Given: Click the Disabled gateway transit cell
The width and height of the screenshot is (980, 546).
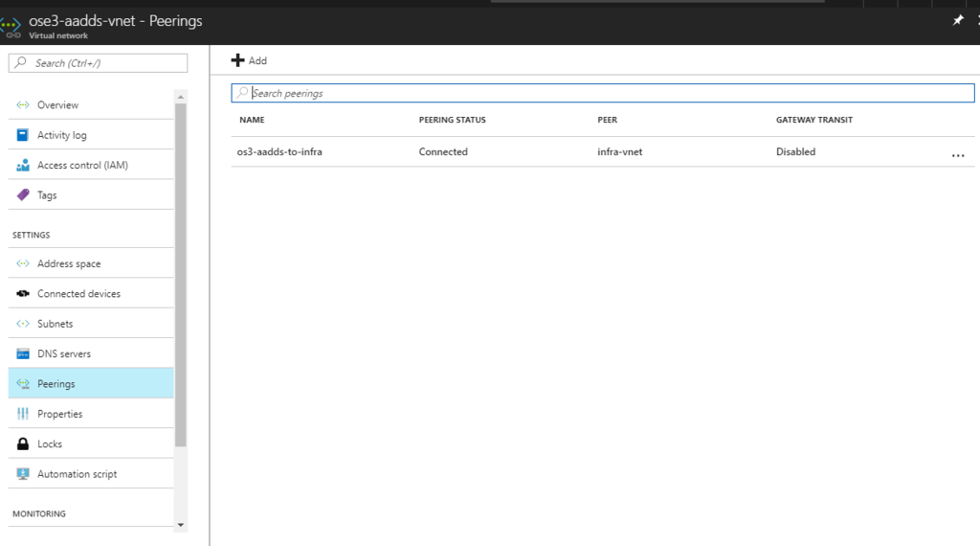Looking at the screenshot, I should click(795, 151).
